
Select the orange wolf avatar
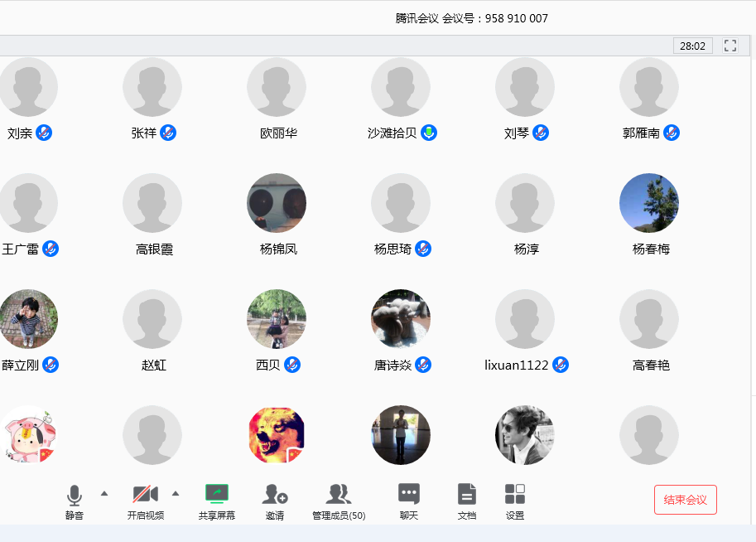[277, 435]
